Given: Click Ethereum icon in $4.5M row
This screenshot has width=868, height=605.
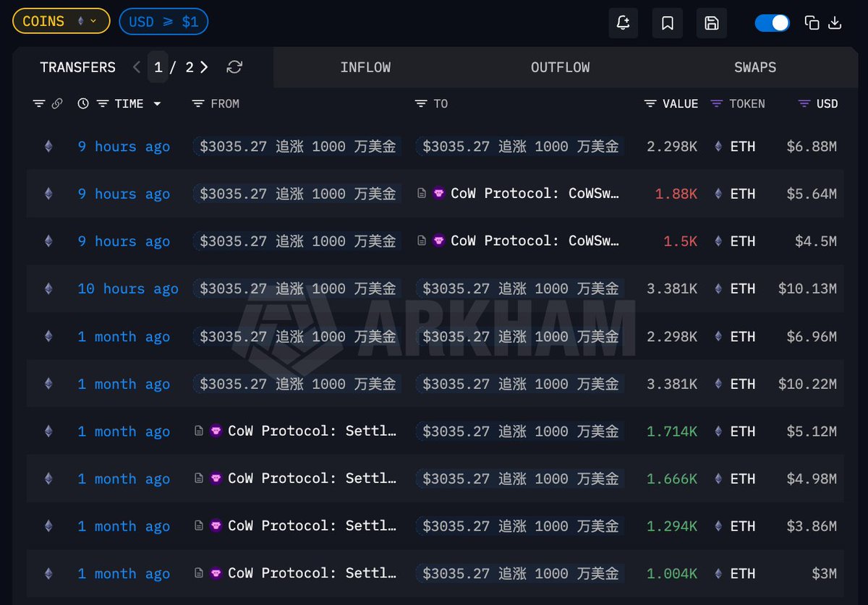Looking at the screenshot, I should coord(48,241).
